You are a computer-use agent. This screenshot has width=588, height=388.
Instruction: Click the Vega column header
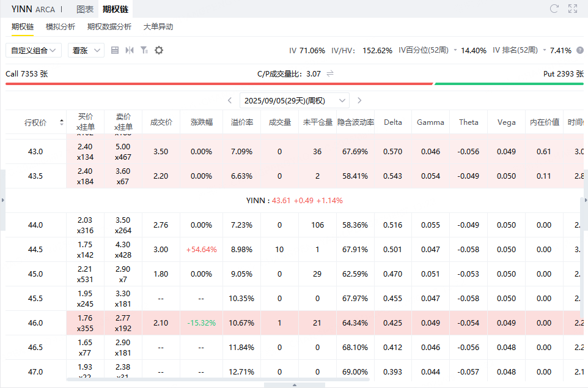coord(507,122)
